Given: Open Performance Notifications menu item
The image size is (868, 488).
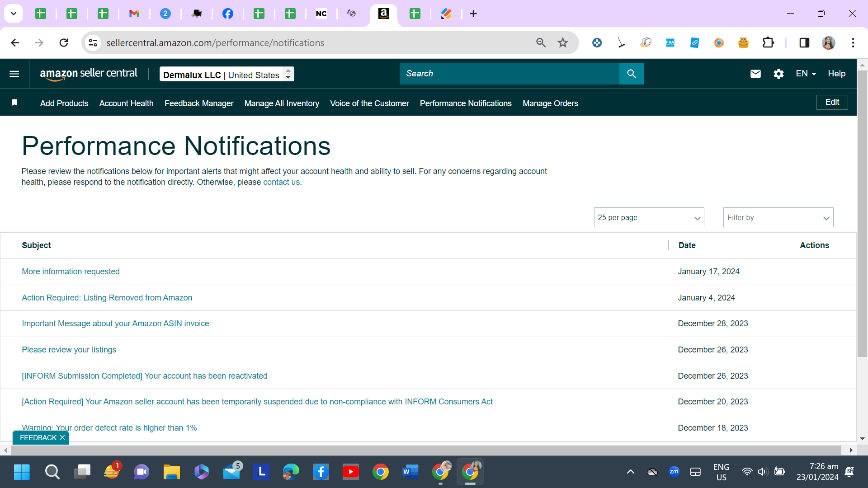Looking at the screenshot, I should tap(466, 103).
